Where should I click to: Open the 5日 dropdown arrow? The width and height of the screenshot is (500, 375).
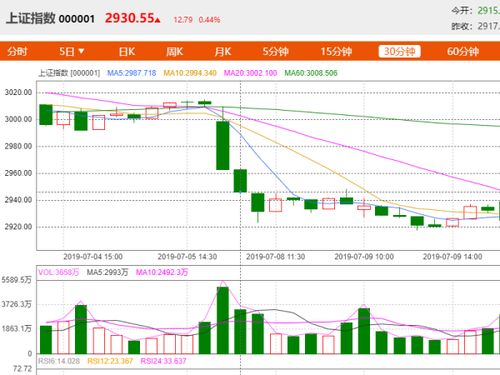[x=81, y=51]
